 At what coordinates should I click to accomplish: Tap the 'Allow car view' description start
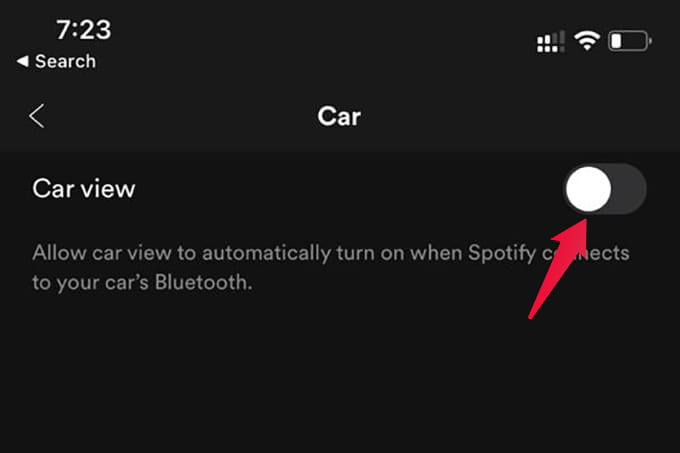tap(101, 253)
